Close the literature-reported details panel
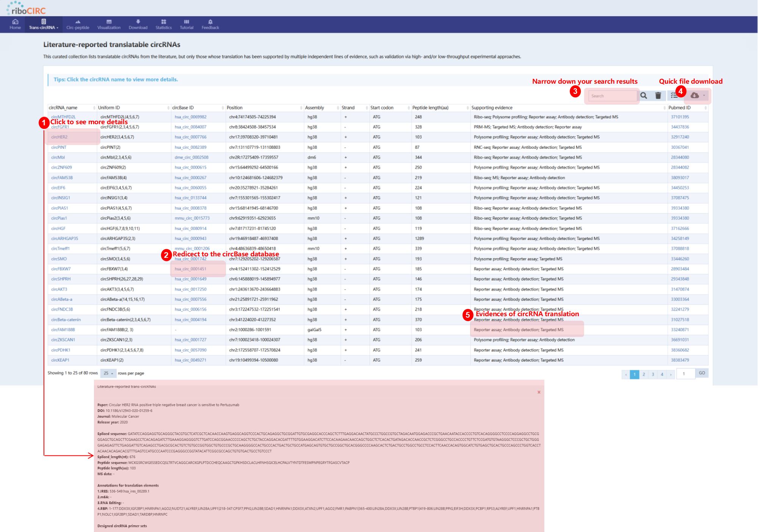758x532 pixels. [x=539, y=392]
